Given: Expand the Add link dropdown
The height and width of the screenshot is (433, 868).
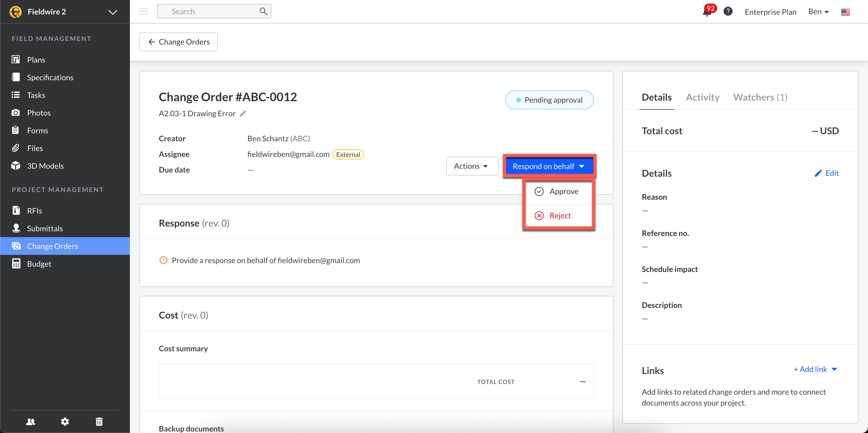Looking at the screenshot, I should click(x=815, y=369).
